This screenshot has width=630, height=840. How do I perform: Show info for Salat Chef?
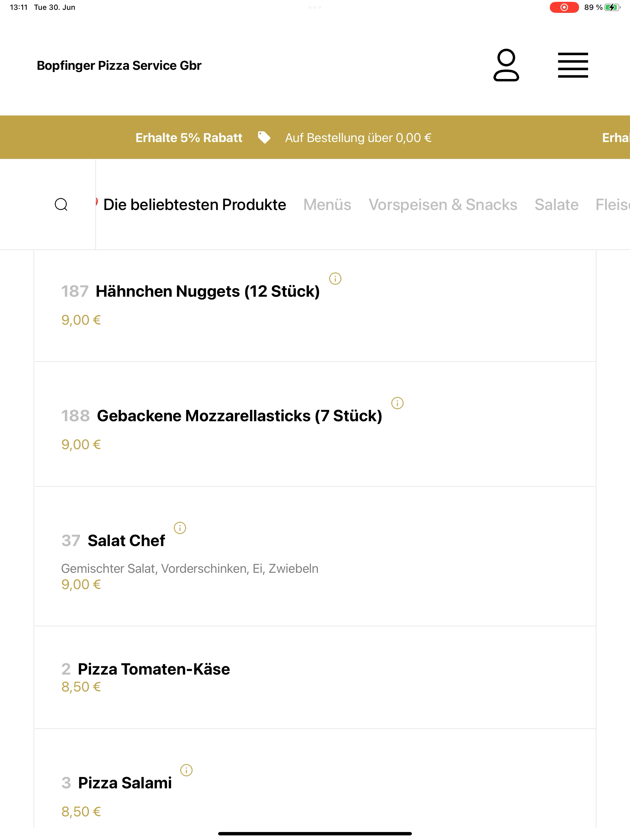pyautogui.click(x=180, y=528)
